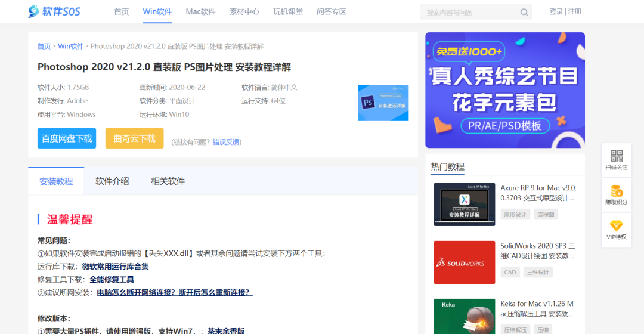
Task: Click the 扫码关注 QR code icon
Action: click(616, 156)
